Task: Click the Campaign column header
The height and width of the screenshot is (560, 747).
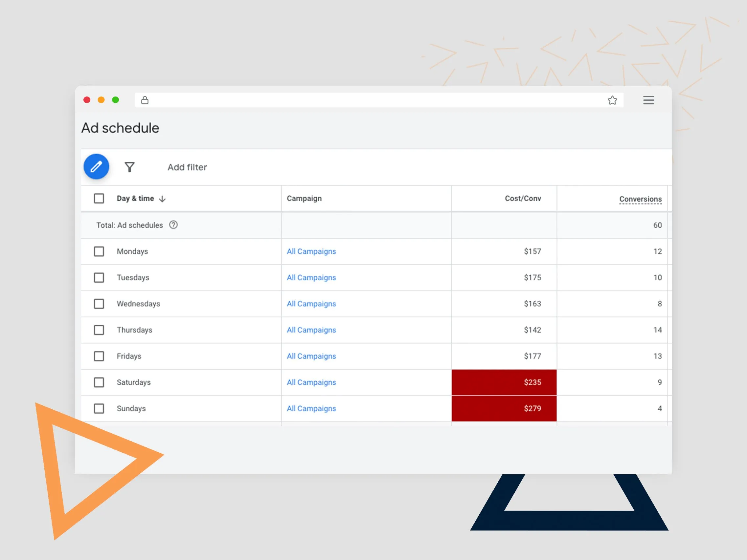Action: [x=304, y=199]
